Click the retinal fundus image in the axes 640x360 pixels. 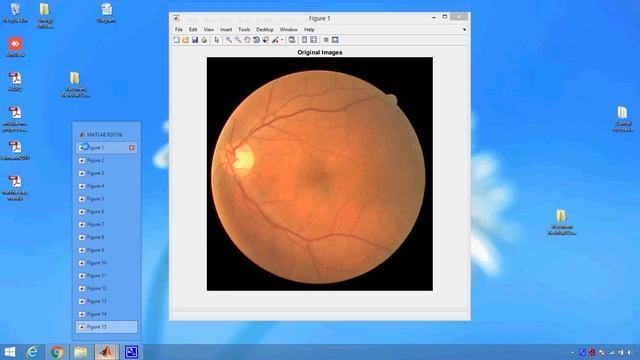point(320,174)
